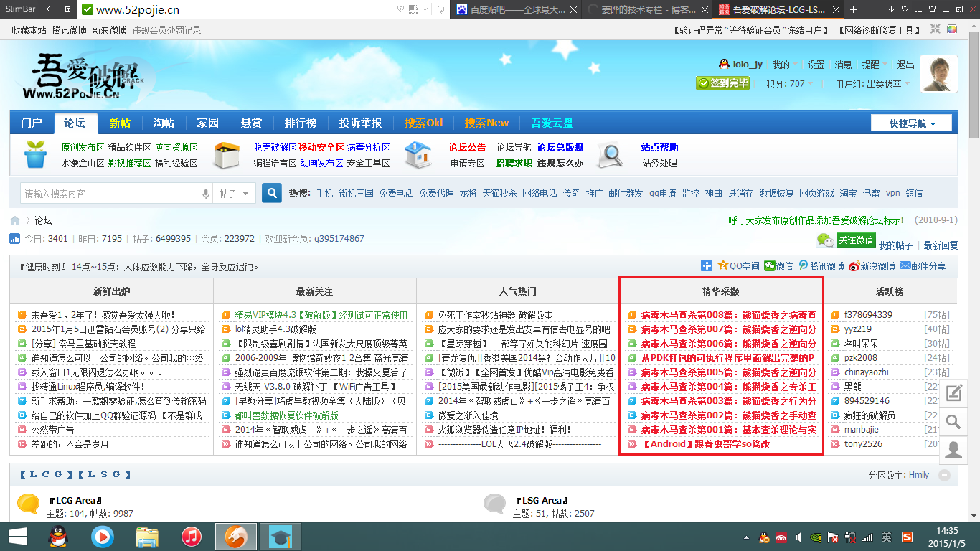Image resolution: width=980 pixels, height=551 pixels.
Task: Open the 吾爱云盘 navigation tab
Action: click(552, 123)
